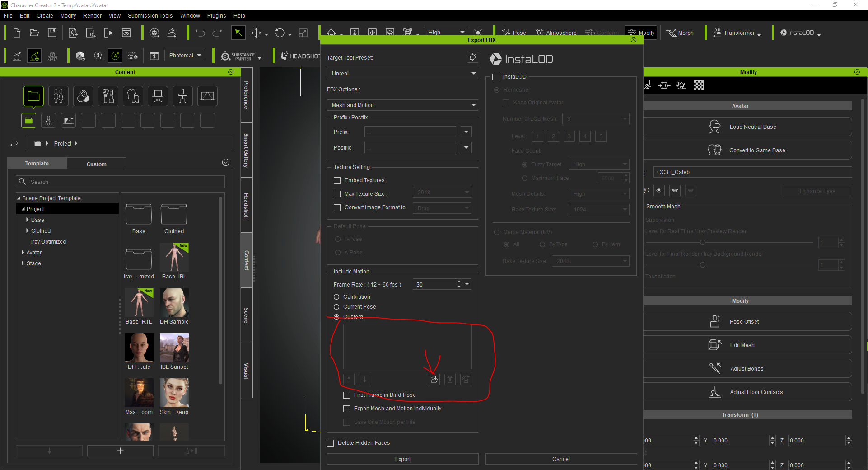
Task: Click load motion file icon
Action: tap(434, 380)
